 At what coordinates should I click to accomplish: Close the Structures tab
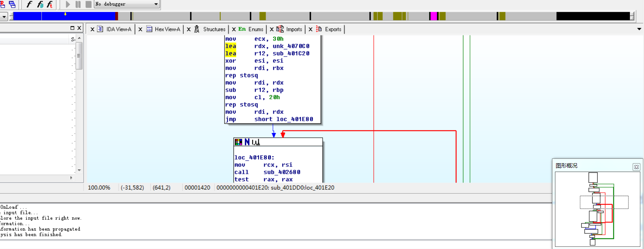click(x=189, y=30)
